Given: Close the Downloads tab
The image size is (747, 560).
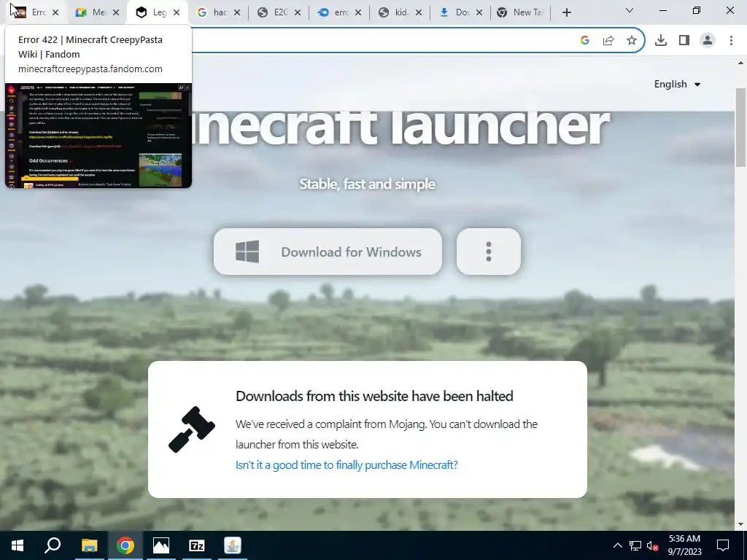Looking at the screenshot, I should coord(479,13).
